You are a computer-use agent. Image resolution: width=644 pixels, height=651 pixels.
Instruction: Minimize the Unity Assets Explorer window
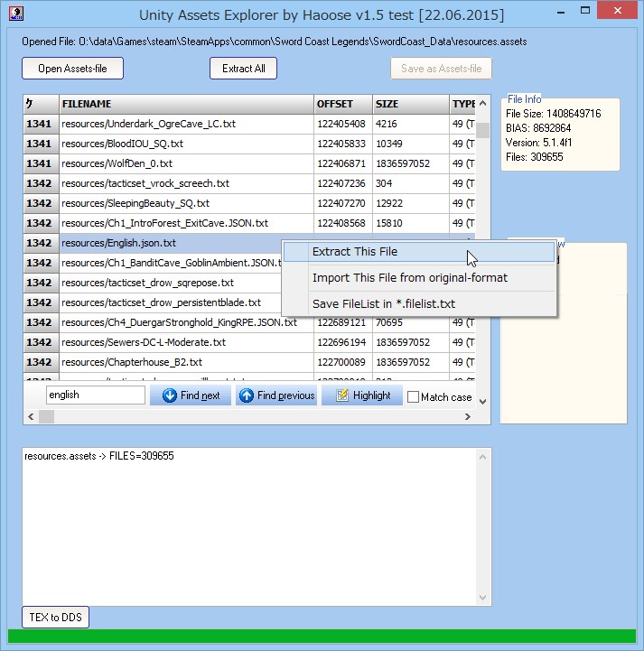click(x=561, y=12)
